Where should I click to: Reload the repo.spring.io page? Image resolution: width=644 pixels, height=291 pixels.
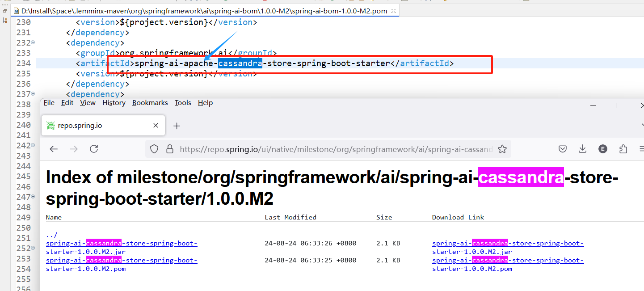click(x=94, y=149)
